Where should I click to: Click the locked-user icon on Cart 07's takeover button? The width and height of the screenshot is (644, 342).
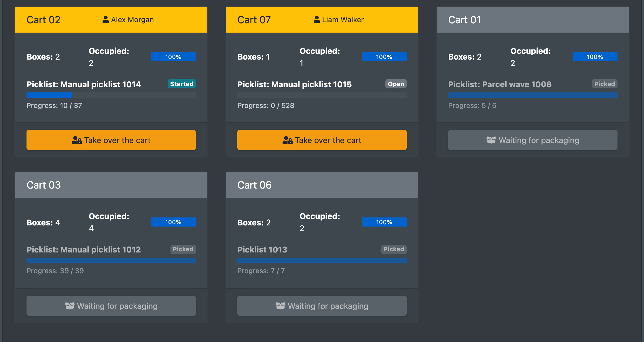pos(287,140)
